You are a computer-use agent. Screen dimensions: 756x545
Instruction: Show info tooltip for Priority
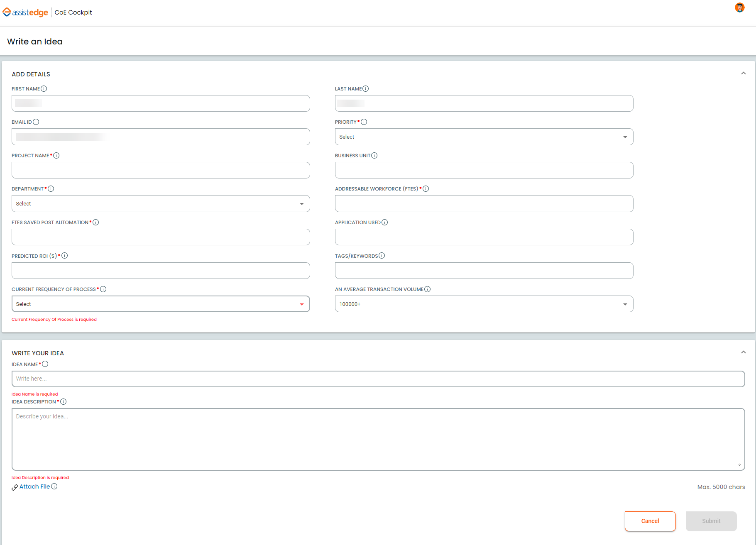364,122
